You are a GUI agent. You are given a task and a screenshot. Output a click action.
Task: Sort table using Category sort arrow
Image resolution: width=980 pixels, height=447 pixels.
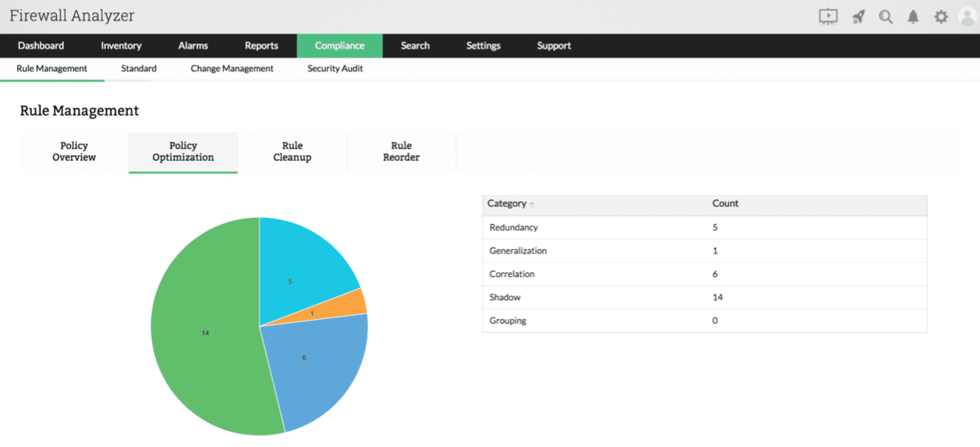(532, 204)
